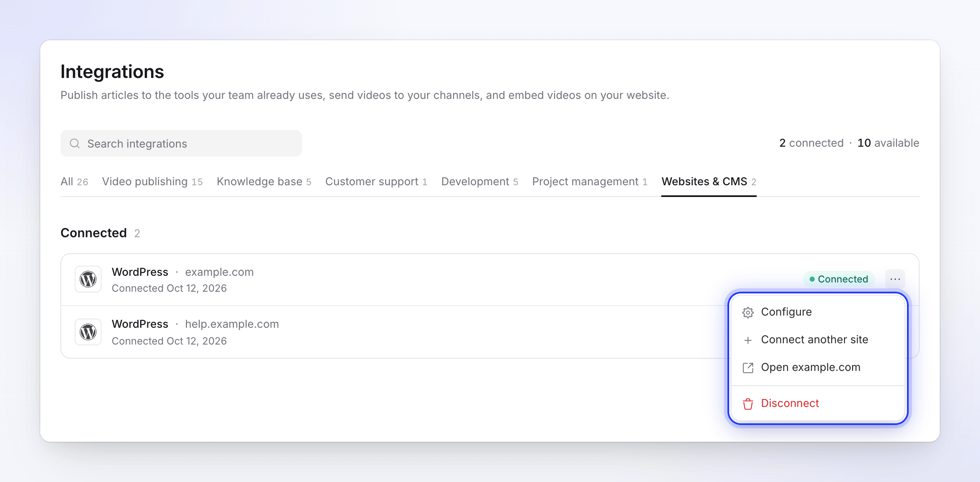Click the WordPress logo for help.example.com
Viewport: 980px width, 482px height.
pos(88,332)
